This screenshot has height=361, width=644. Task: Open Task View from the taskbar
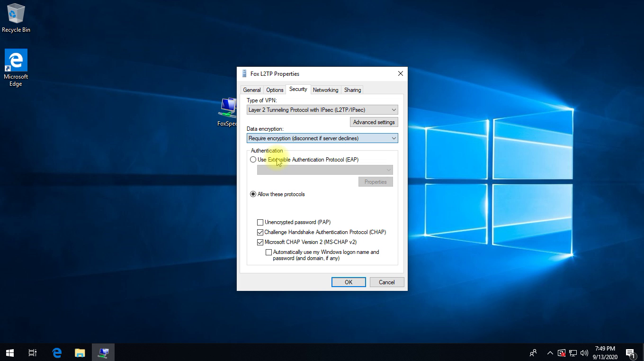pyautogui.click(x=33, y=352)
